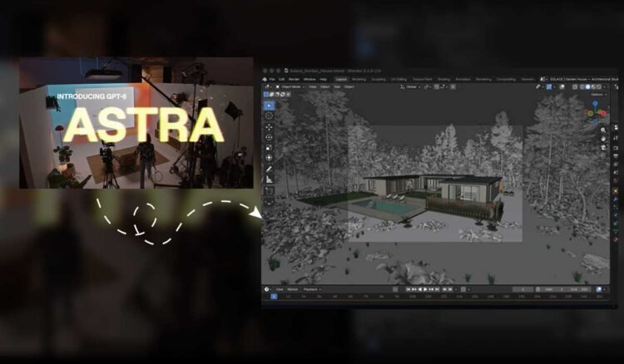Click the blue Z axis gizmo handle
This screenshot has height=364, width=624.
click(x=595, y=104)
